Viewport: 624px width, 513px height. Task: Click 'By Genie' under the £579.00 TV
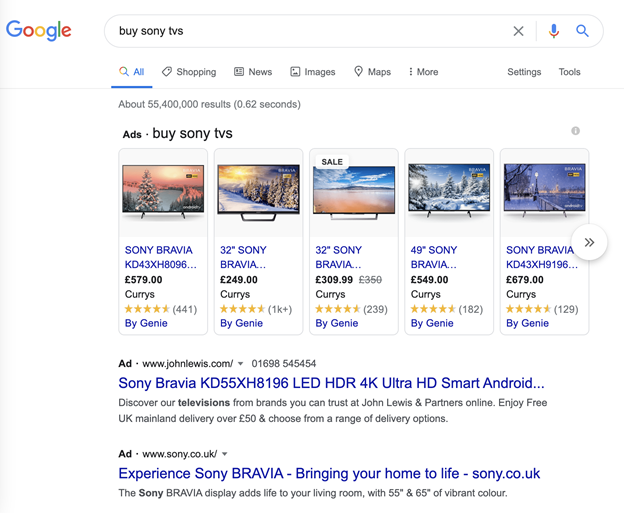point(146,323)
